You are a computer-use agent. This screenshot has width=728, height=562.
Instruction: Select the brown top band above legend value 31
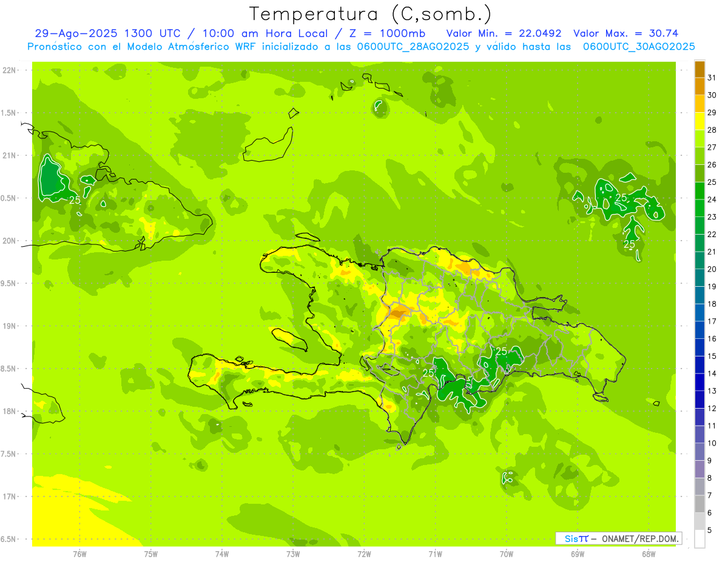click(x=699, y=69)
